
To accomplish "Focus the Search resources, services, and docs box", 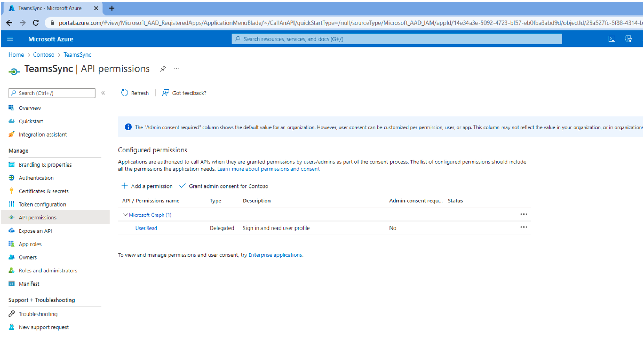I will click(397, 39).
